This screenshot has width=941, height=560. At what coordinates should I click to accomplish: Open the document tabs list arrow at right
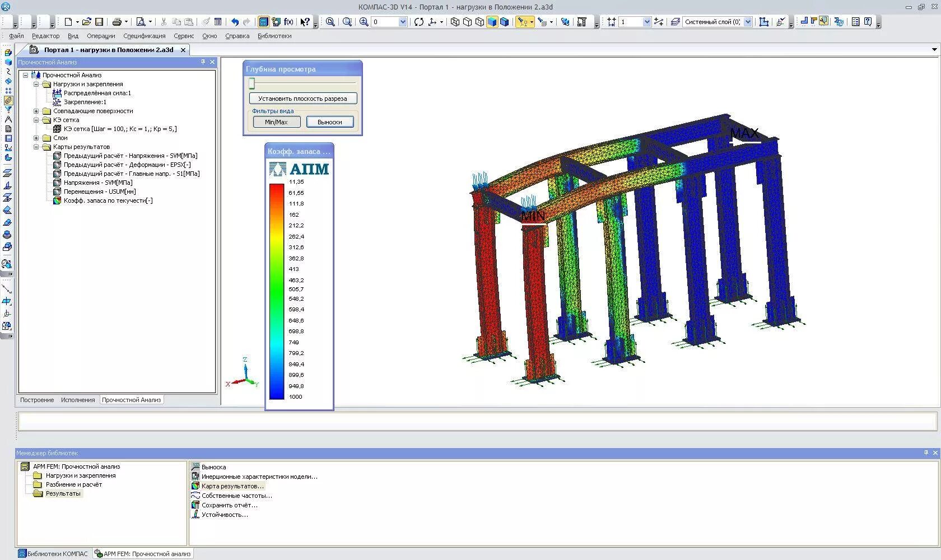934,50
